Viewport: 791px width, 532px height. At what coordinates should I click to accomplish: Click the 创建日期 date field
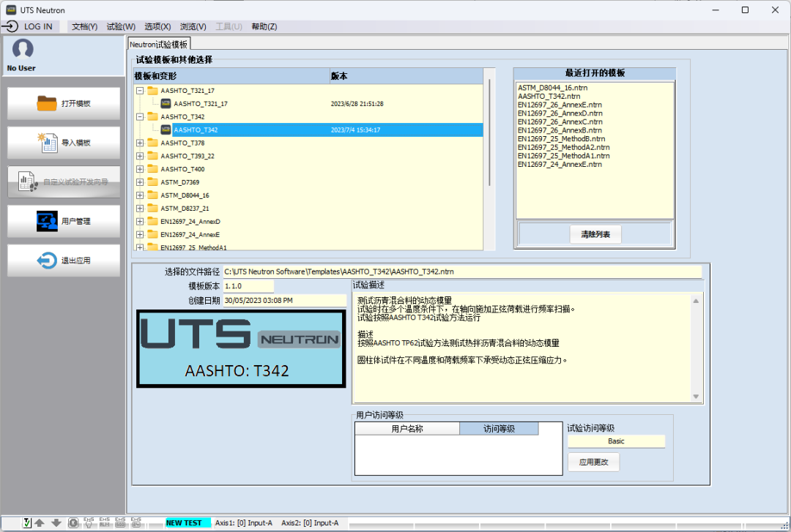284,301
